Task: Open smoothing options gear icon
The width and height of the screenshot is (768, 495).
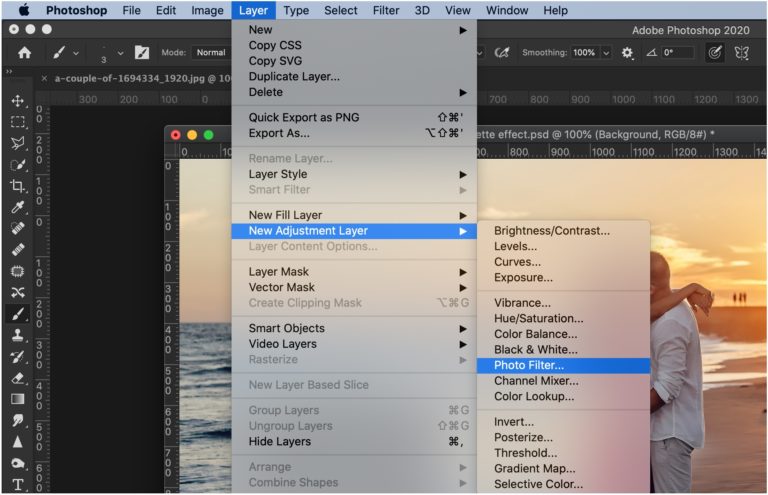Action: (x=627, y=53)
